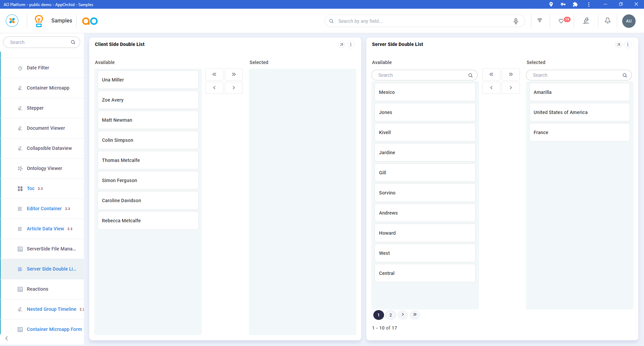Open Server Side Double List options menu
Screen dimensions: 644x346
628,45
